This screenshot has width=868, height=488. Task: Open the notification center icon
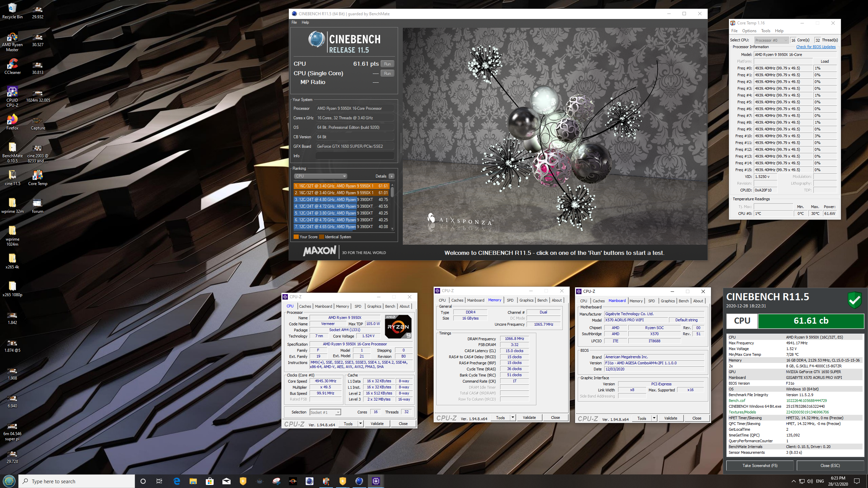(857, 481)
